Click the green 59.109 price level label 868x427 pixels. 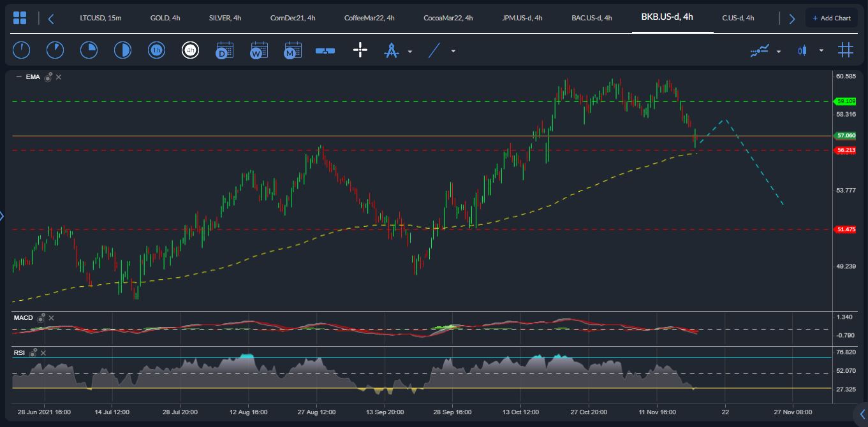(846, 101)
